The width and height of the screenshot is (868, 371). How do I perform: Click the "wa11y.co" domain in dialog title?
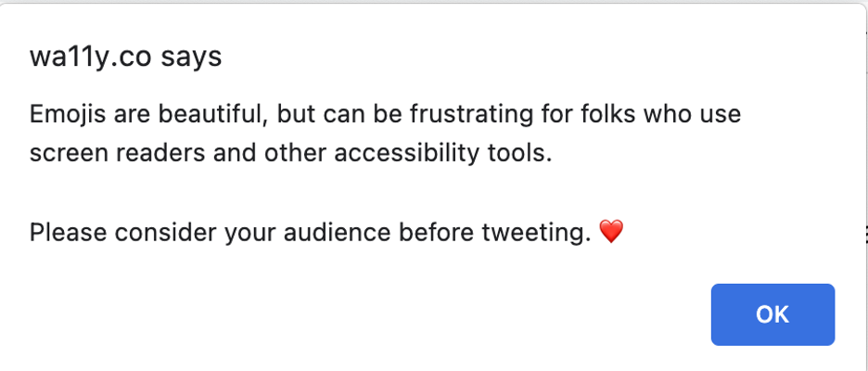[x=91, y=58]
